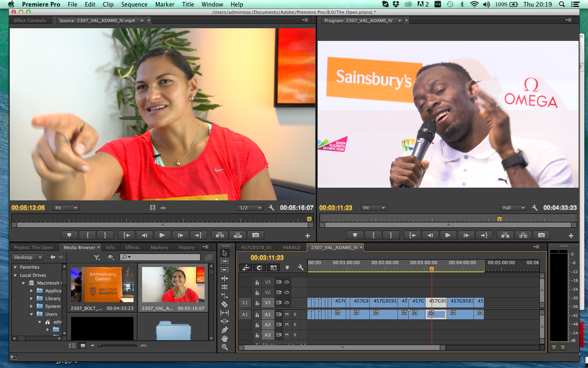Click Export Frame camera in Source monitor
This screenshot has height=368, width=588.
(255, 235)
